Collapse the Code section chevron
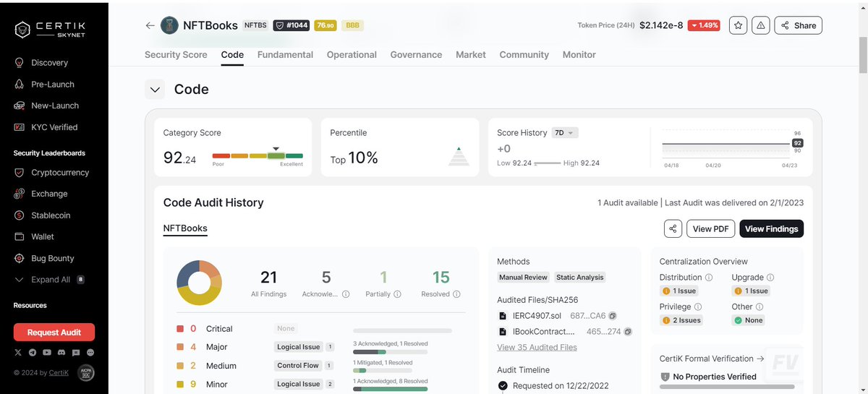The height and width of the screenshot is (394, 868). (x=155, y=90)
